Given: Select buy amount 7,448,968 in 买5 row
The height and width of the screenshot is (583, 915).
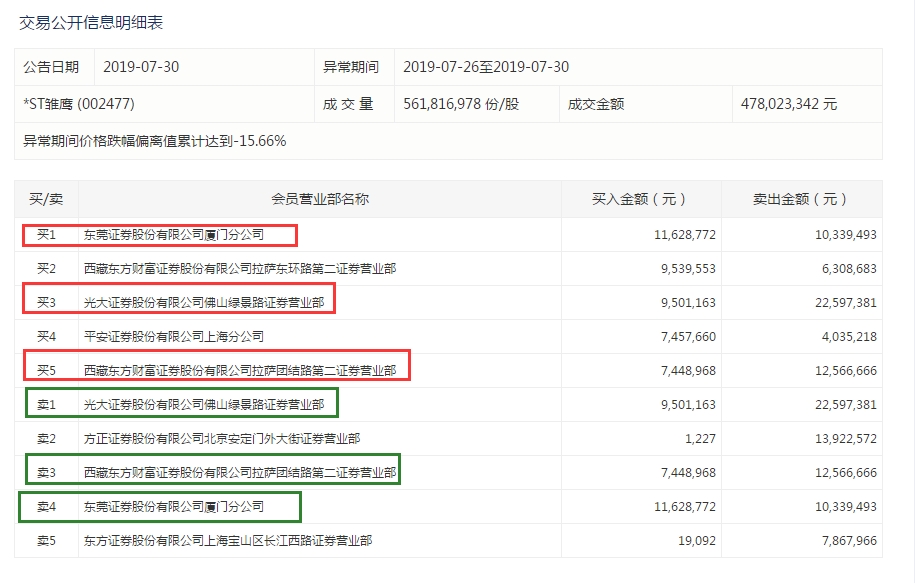Looking at the screenshot, I should click(x=688, y=370).
